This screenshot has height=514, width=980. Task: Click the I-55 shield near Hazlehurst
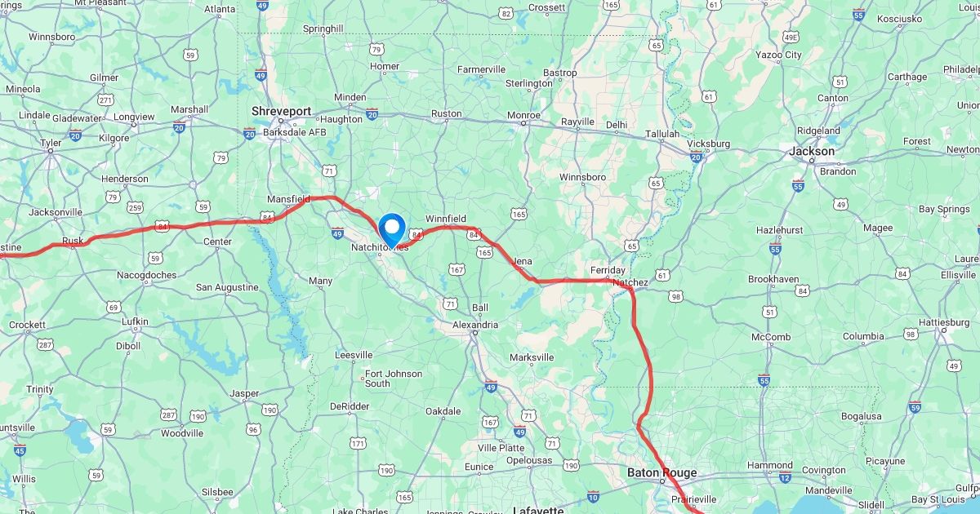pyautogui.click(x=775, y=249)
